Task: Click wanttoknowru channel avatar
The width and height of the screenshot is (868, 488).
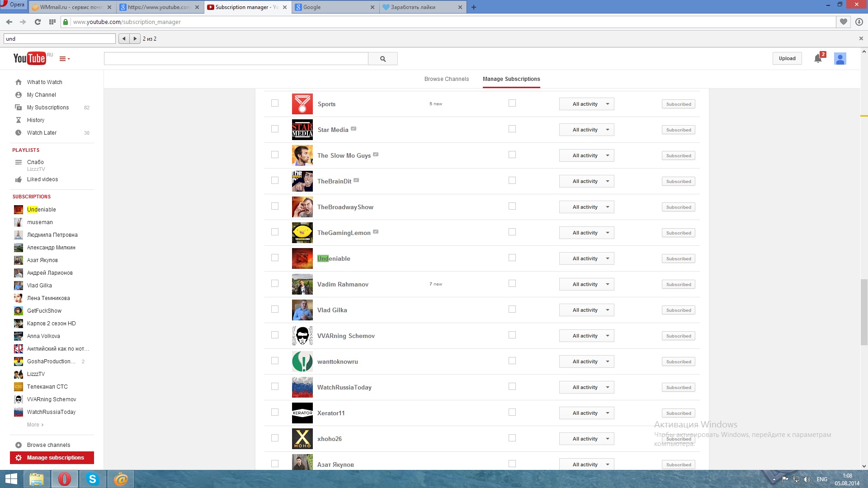Action: coord(302,361)
